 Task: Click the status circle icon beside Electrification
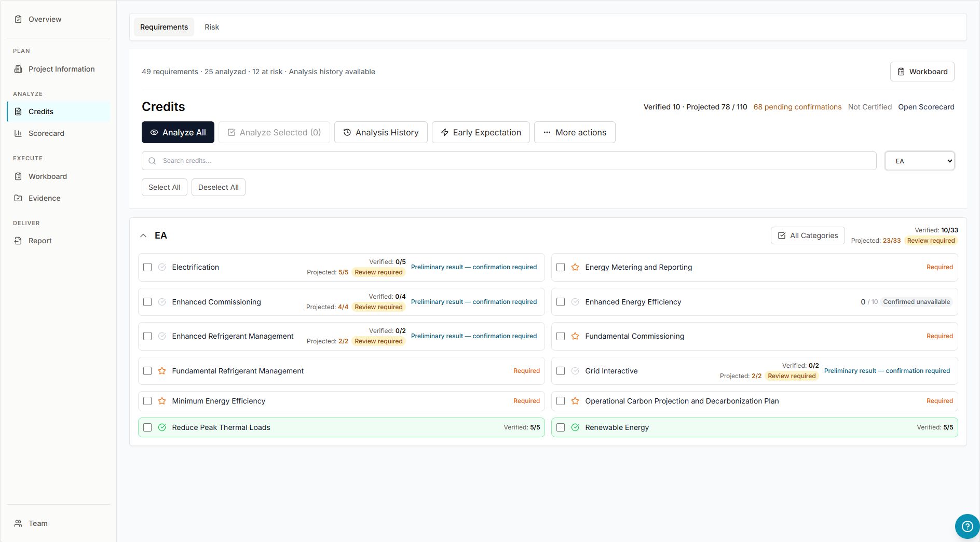point(162,267)
